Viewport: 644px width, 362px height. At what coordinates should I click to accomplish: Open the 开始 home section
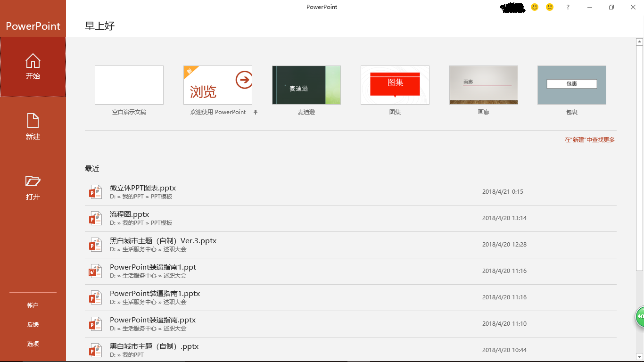[x=33, y=67]
